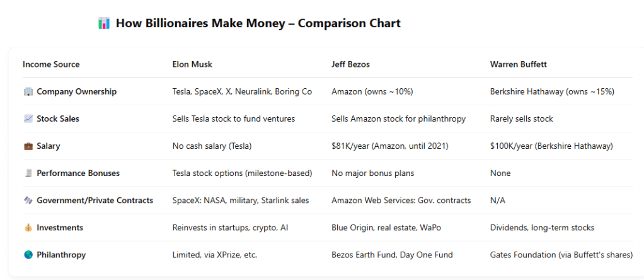Viewport: 644px width, 280px height.
Task: Click 'Dividends, long-term stocks' cell
Action: coord(541,228)
